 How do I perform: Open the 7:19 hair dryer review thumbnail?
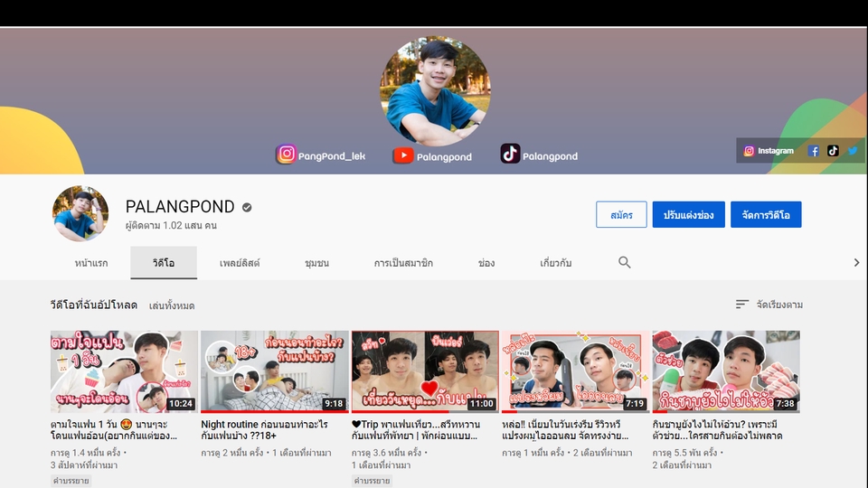(x=576, y=371)
